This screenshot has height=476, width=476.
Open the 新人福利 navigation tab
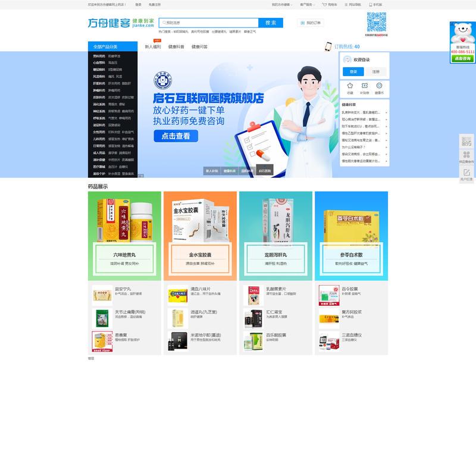(153, 47)
